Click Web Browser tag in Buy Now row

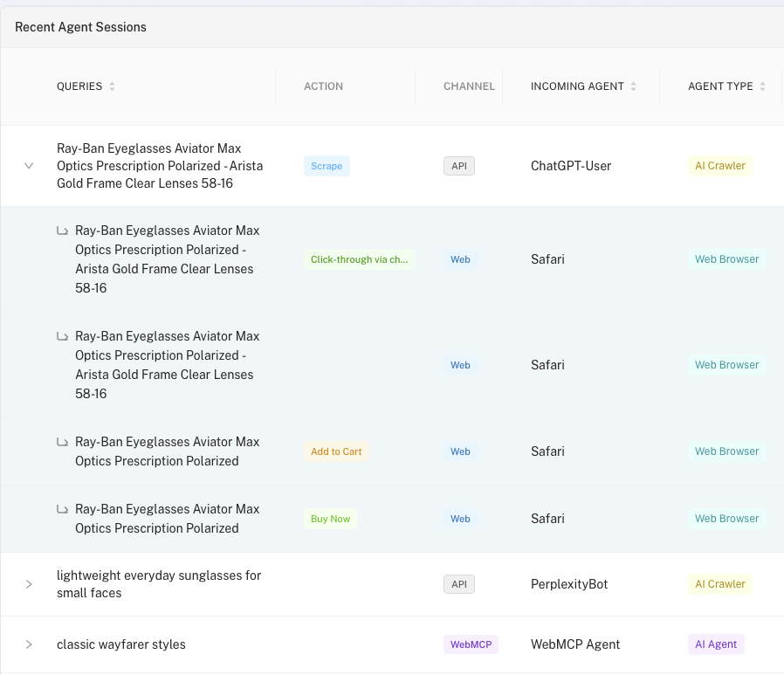727,519
